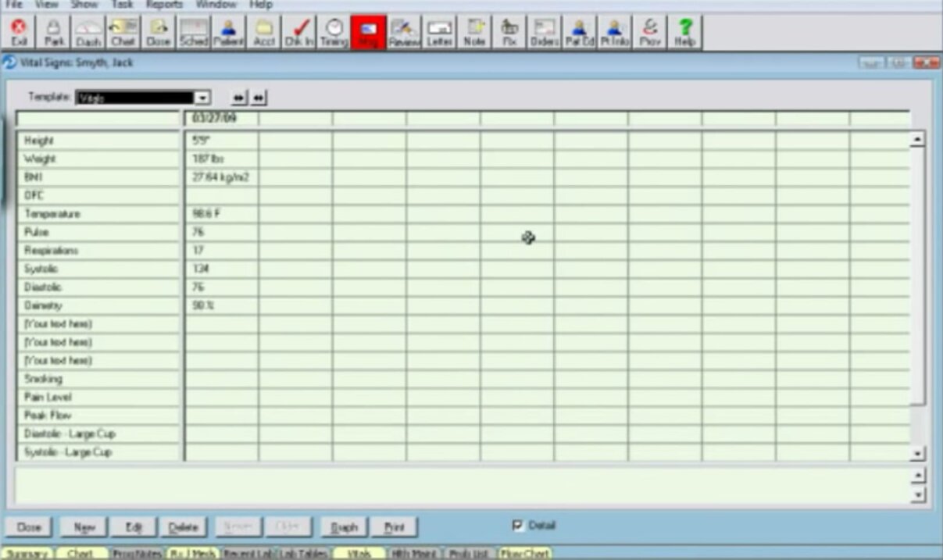
Task: Switch to the Flow Chart tab
Action: pyautogui.click(x=525, y=553)
